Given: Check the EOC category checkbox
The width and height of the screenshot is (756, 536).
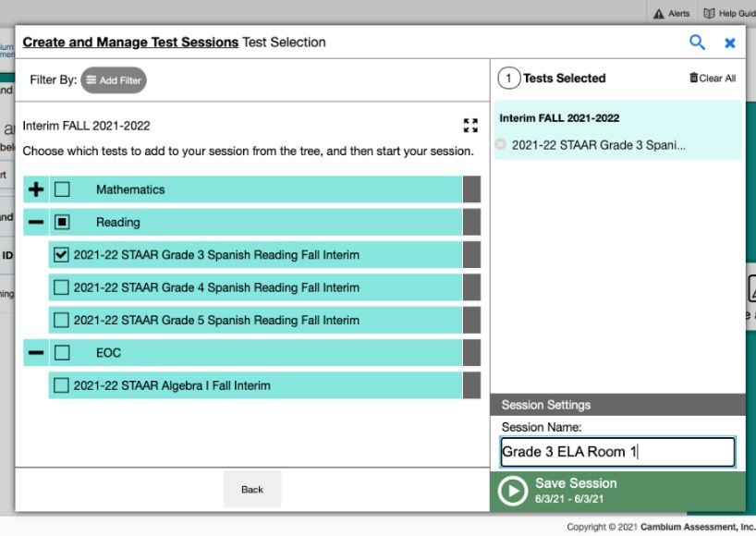Looking at the screenshot, I should [62, 353].
